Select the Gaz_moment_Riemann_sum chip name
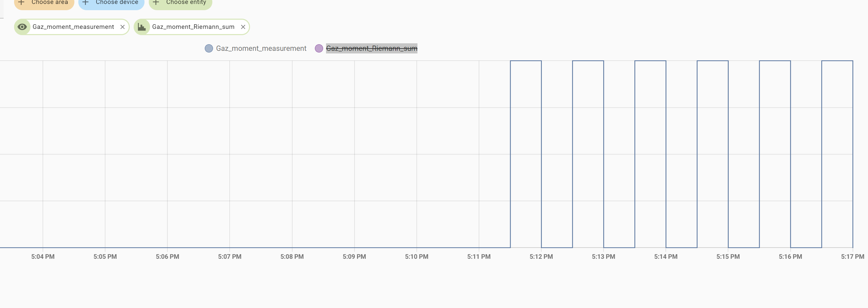 (193, 27)
